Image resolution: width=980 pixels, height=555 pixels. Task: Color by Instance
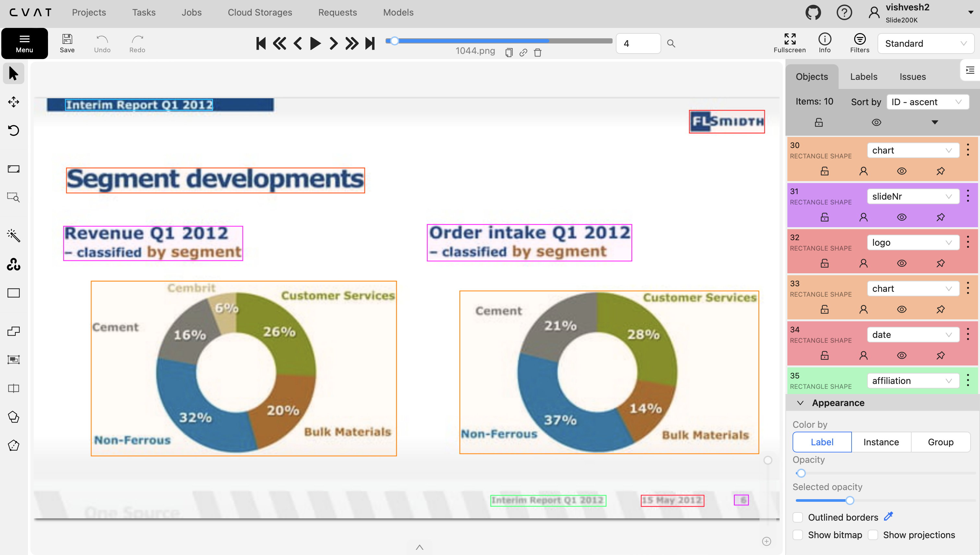881,442
